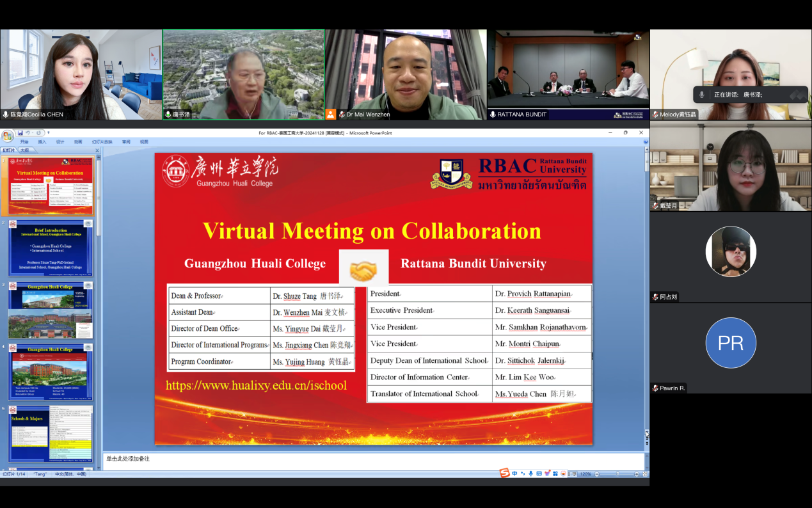
Task: Undo the last action with the Undo icon
Action: tap(26, 132)
